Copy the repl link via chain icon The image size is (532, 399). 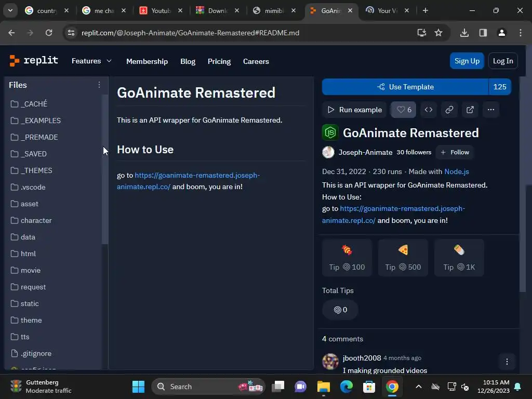[449, 110]
